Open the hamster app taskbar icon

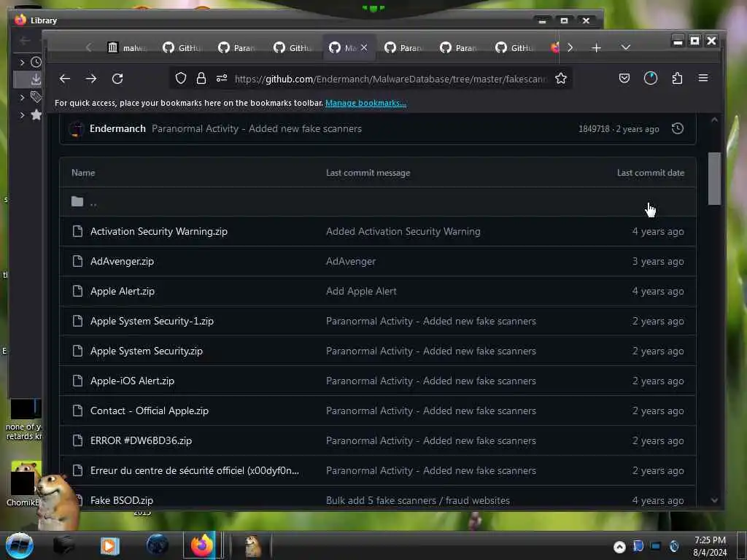[x=252, y=545]
